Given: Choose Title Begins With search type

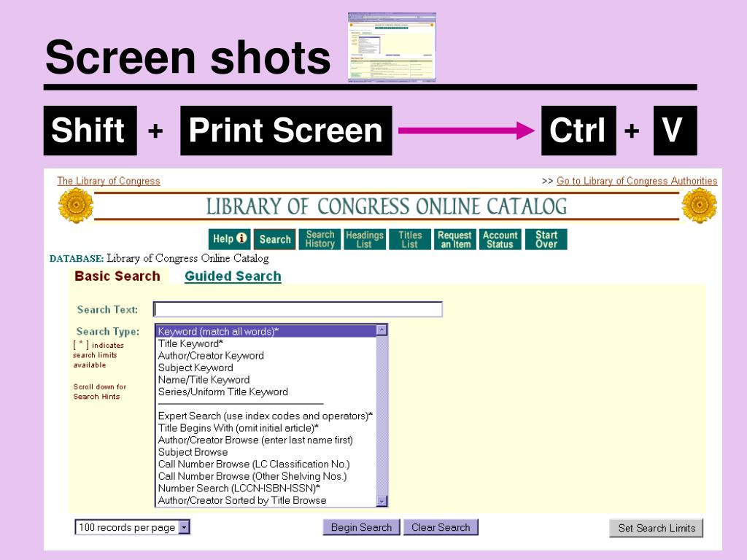Looking at the screenshot, I should click(x=238, y=428).
